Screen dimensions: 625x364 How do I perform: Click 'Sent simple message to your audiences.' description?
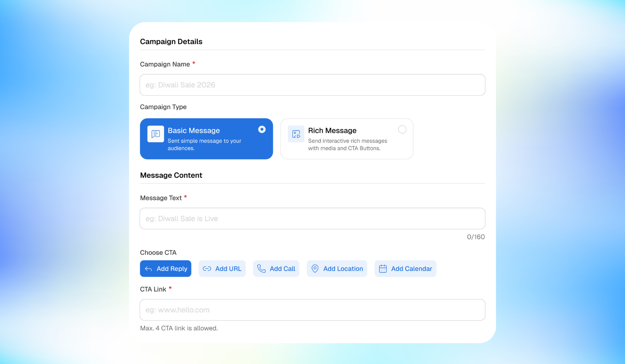click(x=204, y=145)
